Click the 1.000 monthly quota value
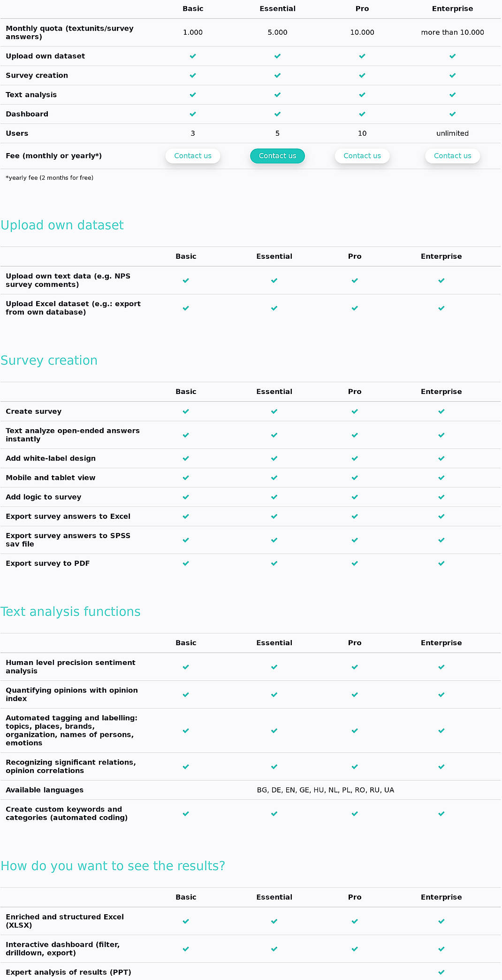502x980 pixels. point(193,32)
